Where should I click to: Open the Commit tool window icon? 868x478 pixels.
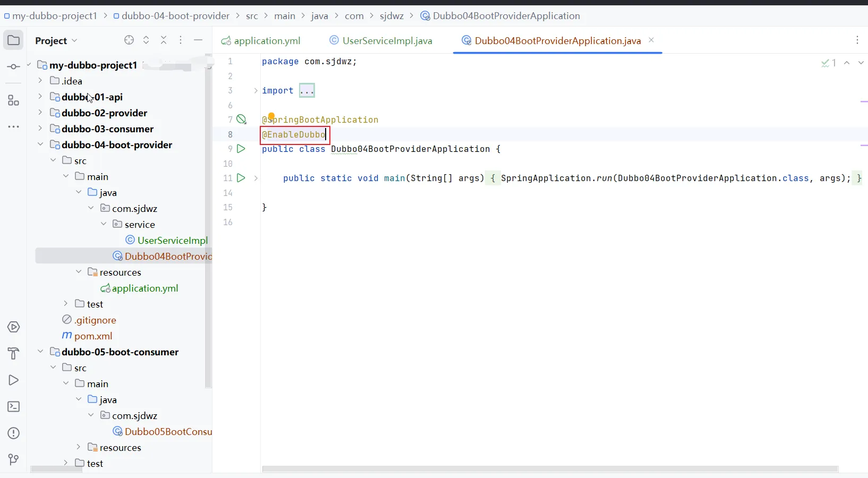(x=14, y=67)
